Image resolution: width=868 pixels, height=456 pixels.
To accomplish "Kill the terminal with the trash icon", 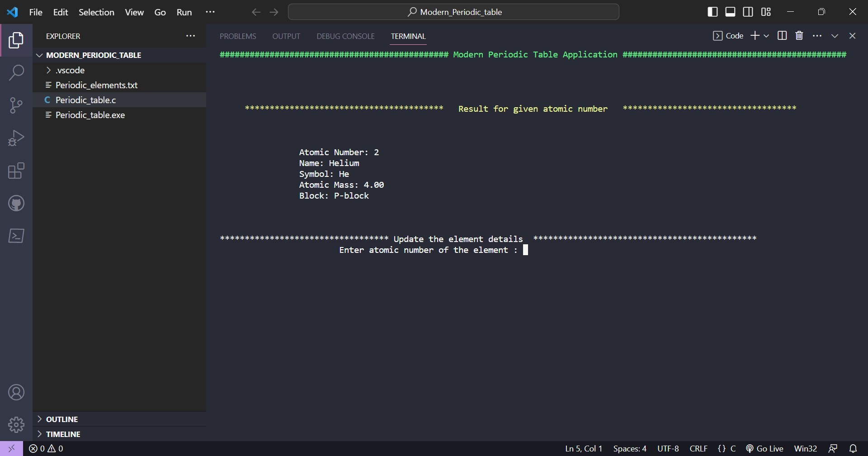I will tap(799, 35).
